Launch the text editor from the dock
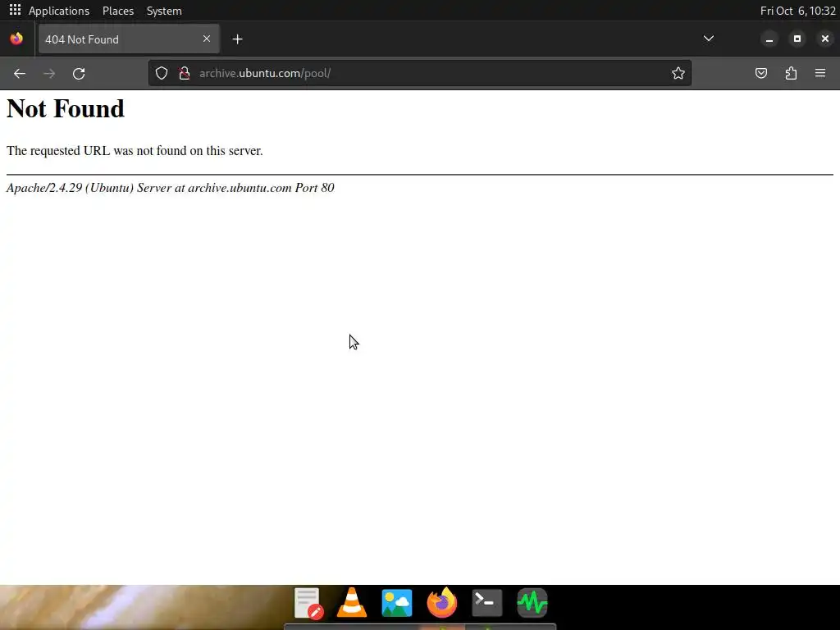This screenshot has height=630, width=840. (x=308, y=603)
